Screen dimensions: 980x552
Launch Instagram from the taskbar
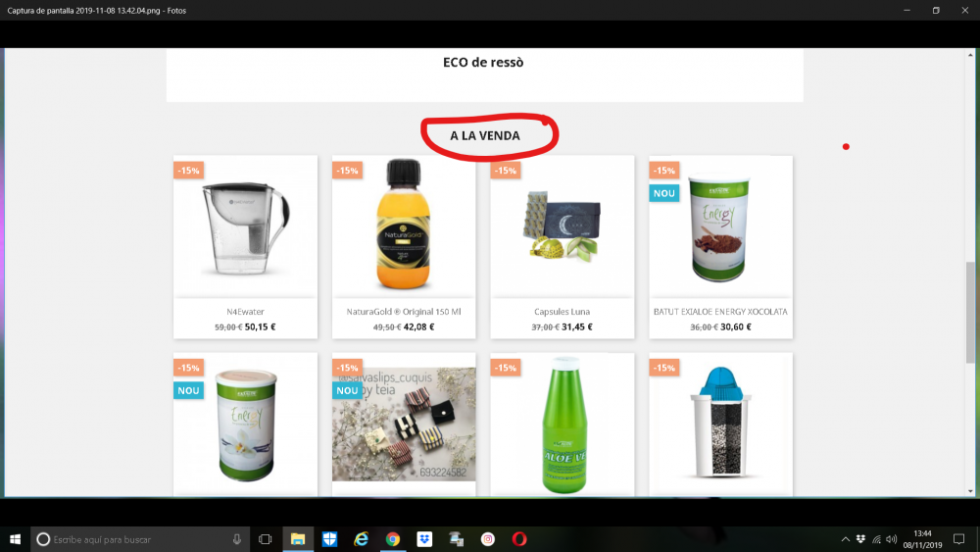[487, 539]
